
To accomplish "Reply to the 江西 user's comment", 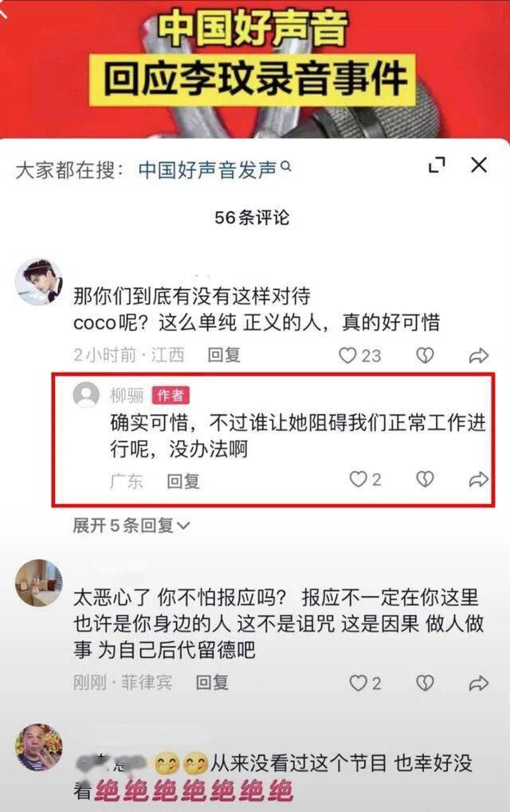I will tap(224, 355).
